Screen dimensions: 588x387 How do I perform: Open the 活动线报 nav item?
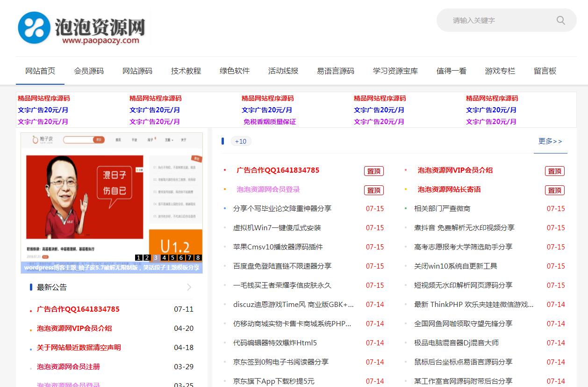[283, 71]
